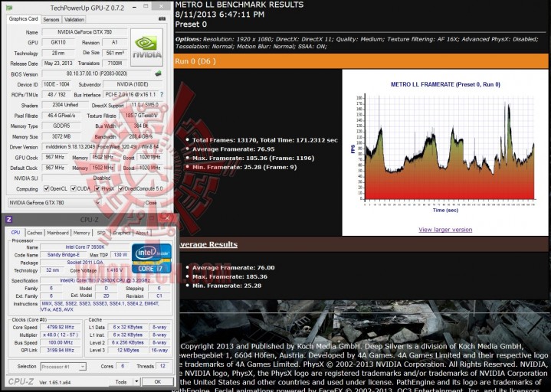The height and width of the screenshot is (392, 551).
Task: Click the Die Size 561 mm² value
Action: tap(115, 53)
